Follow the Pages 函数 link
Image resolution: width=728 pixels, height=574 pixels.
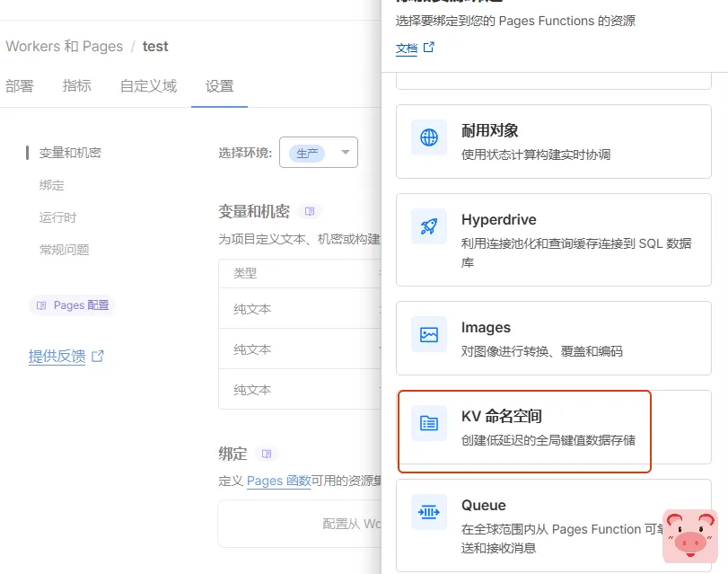278,481
